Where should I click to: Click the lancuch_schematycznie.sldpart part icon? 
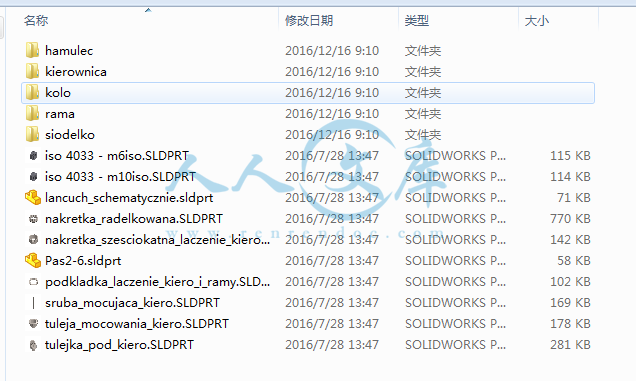pos(33,198)
